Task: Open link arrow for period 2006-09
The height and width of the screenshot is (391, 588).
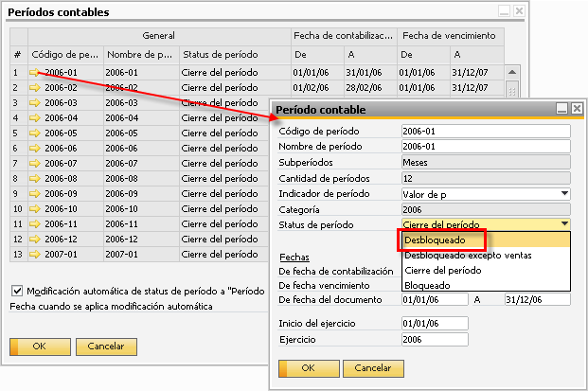Action: point(34,194)
